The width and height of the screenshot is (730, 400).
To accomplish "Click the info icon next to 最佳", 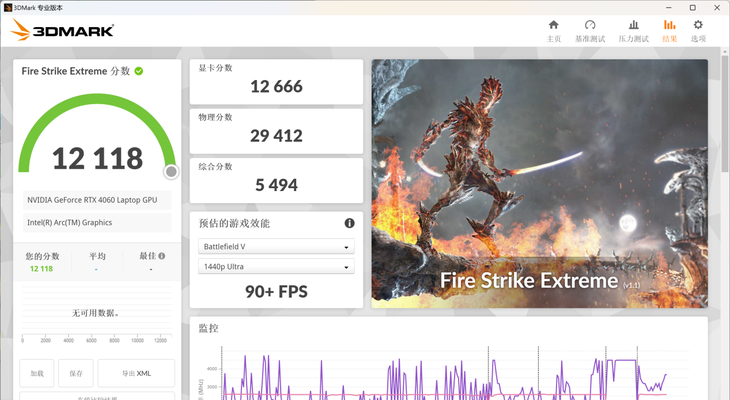I will click(162, 256).
